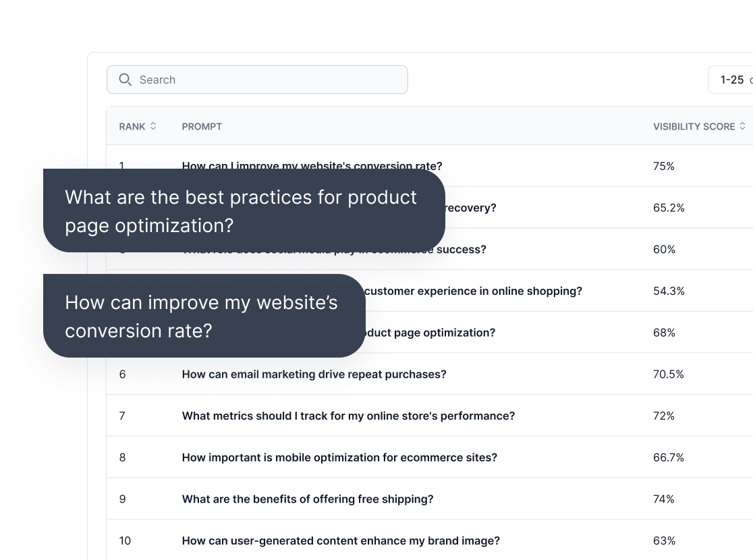Sort by Visibility Score column arrows

pyautogui.click(x=742, y=126)
